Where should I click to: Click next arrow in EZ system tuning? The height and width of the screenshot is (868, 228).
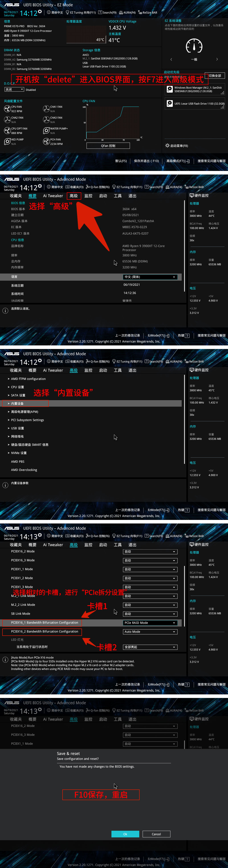217,59
